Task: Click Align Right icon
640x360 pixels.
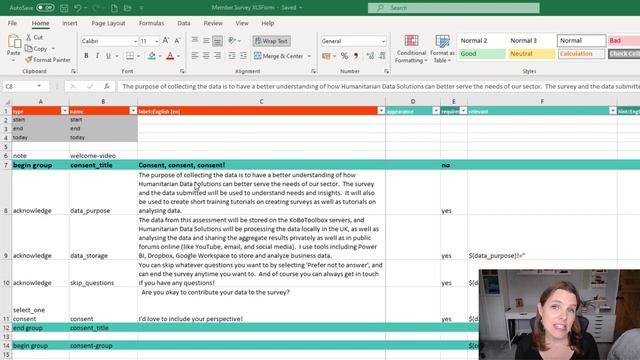Action: [x=218, y=56]
